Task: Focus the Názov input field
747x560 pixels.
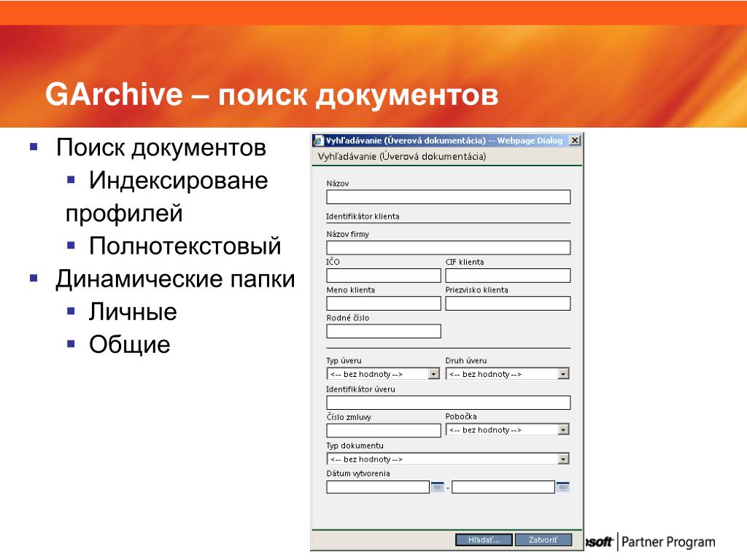Action: point(449,197)
